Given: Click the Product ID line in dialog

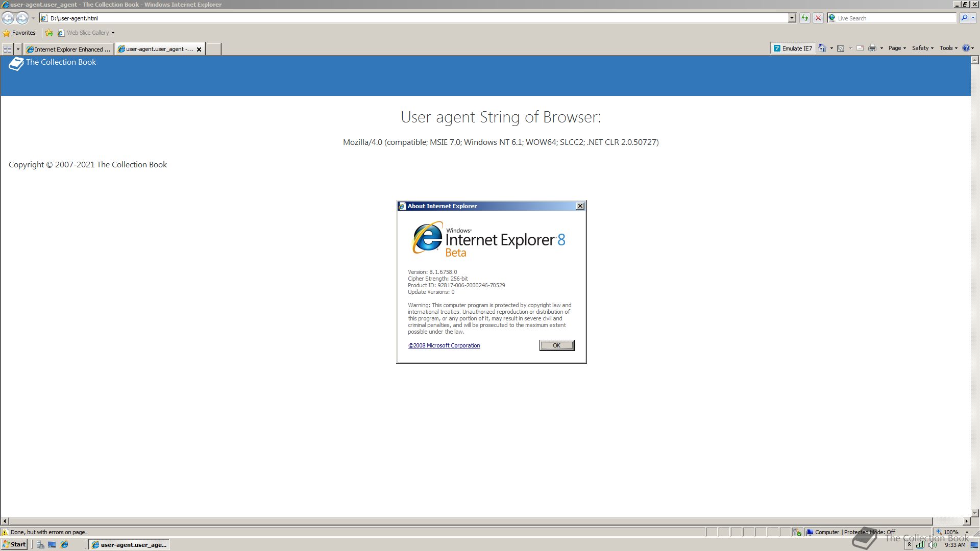Looking at the screenshot, I should (x=456, y=285).
